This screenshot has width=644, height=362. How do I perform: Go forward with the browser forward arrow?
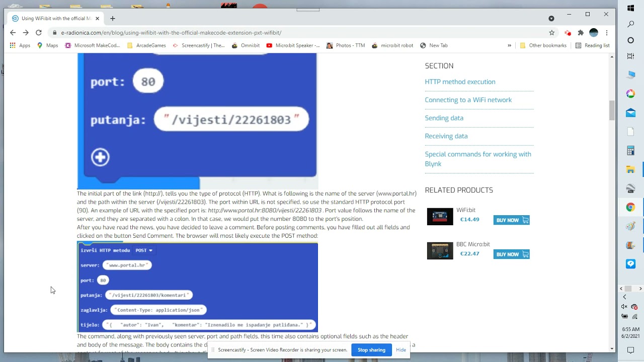click(x=26, y=33)
